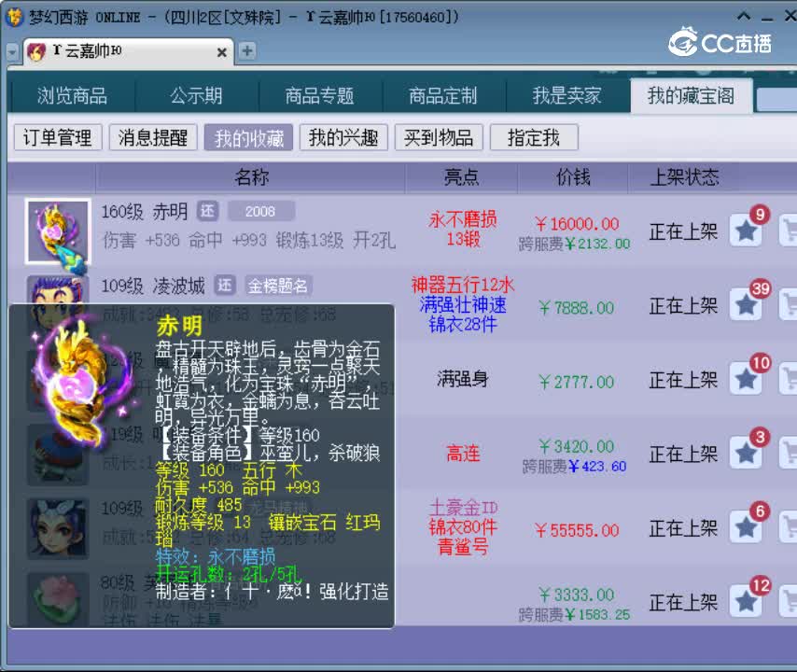Open the 浏览商品 tab
Viewport: 797px width, 672px height.
point(72,95)
